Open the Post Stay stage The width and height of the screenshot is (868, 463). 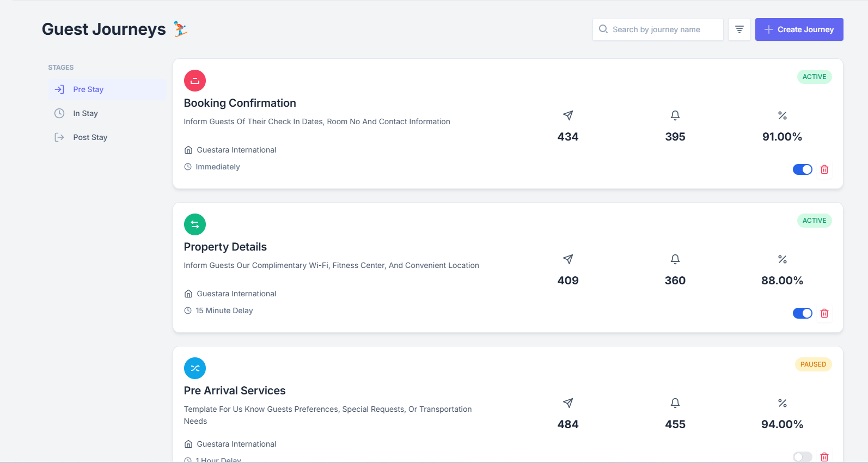pos(90,137)
